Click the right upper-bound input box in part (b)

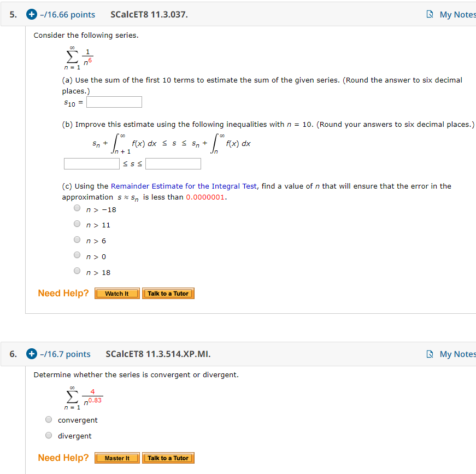click(x=173, y=163)
